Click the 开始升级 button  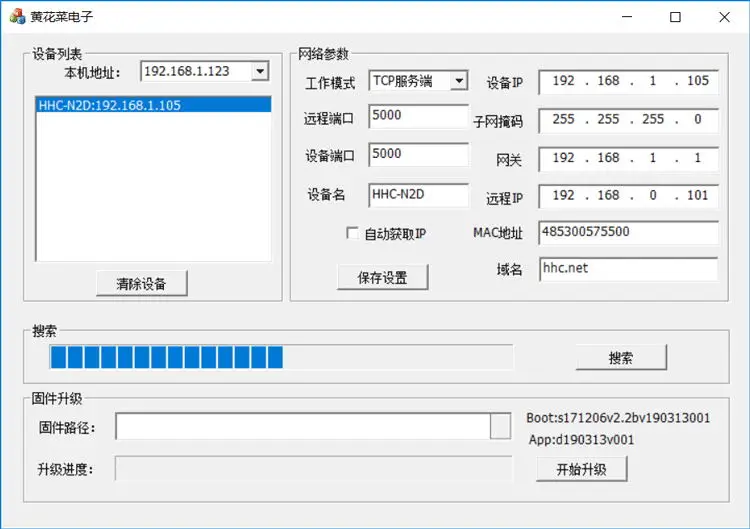tap(582, 469)
